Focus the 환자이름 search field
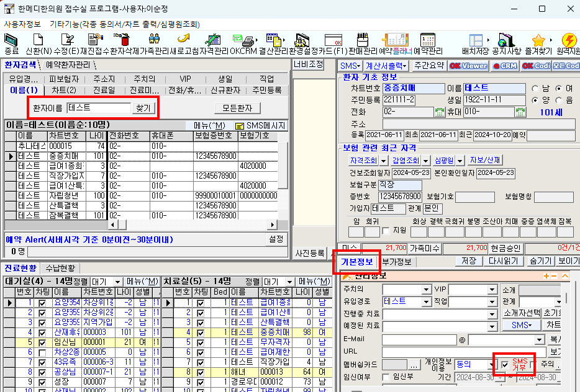This screenshot has width=580, height=392. 99,108
